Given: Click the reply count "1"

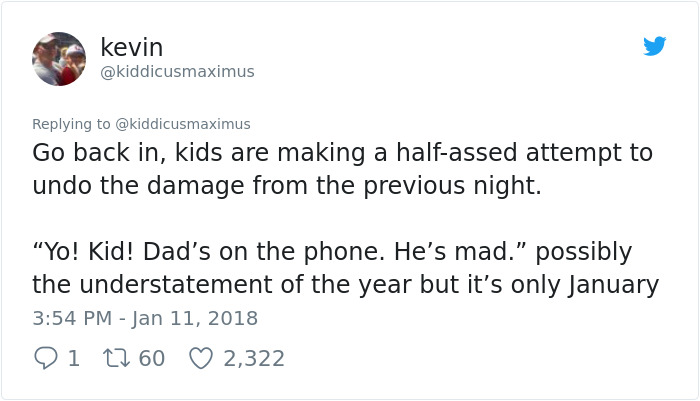Looking at the screenshot, I should click(74, 359).
